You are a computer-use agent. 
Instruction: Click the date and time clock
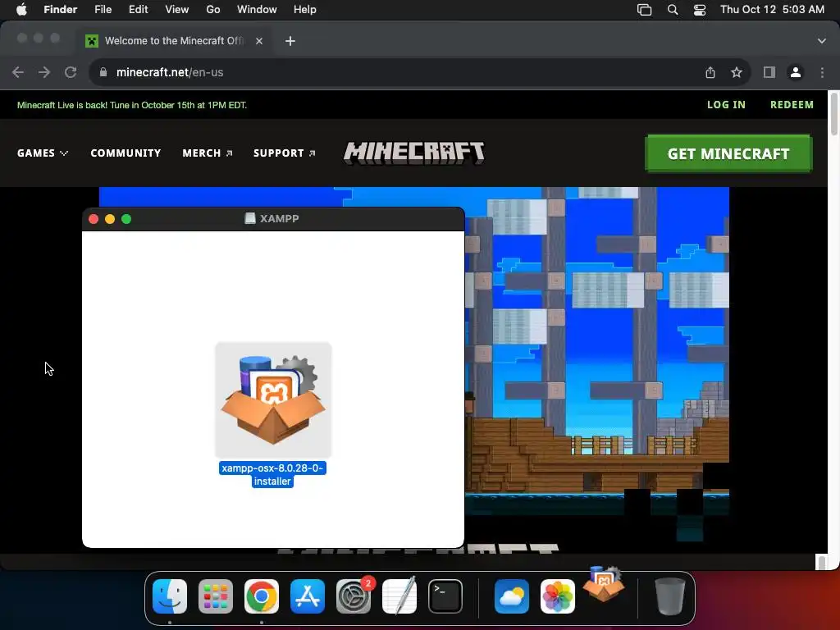[x=772, y=10]
